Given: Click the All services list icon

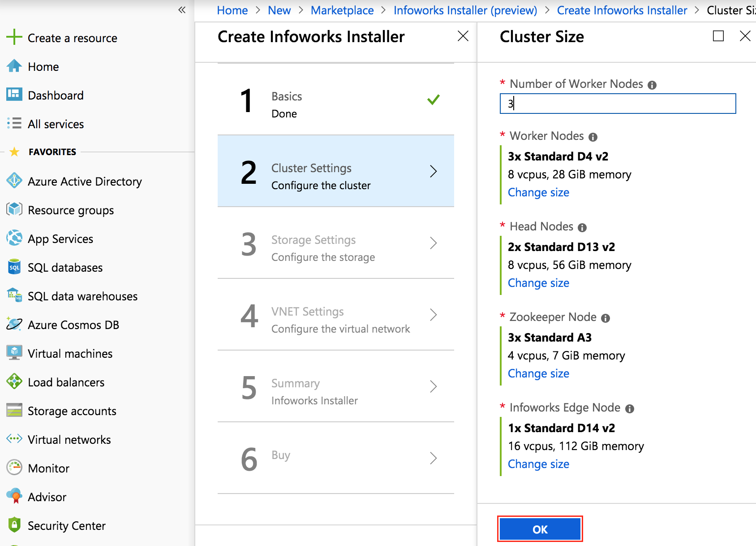Looking at the screenshot, I should tap(14, 123).
